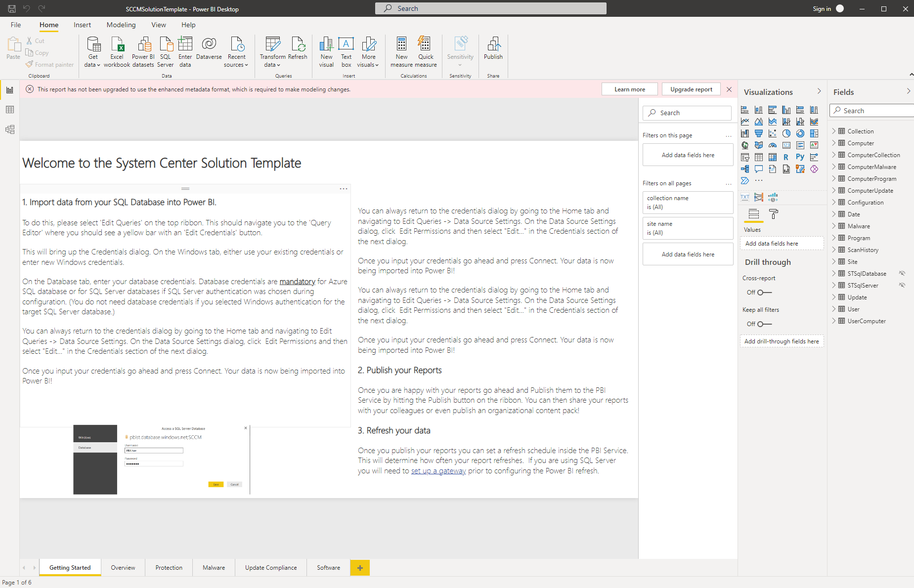The width and height of the screenshot is (914, 588).
Task: Open the File menu
Action: [16, 25]
